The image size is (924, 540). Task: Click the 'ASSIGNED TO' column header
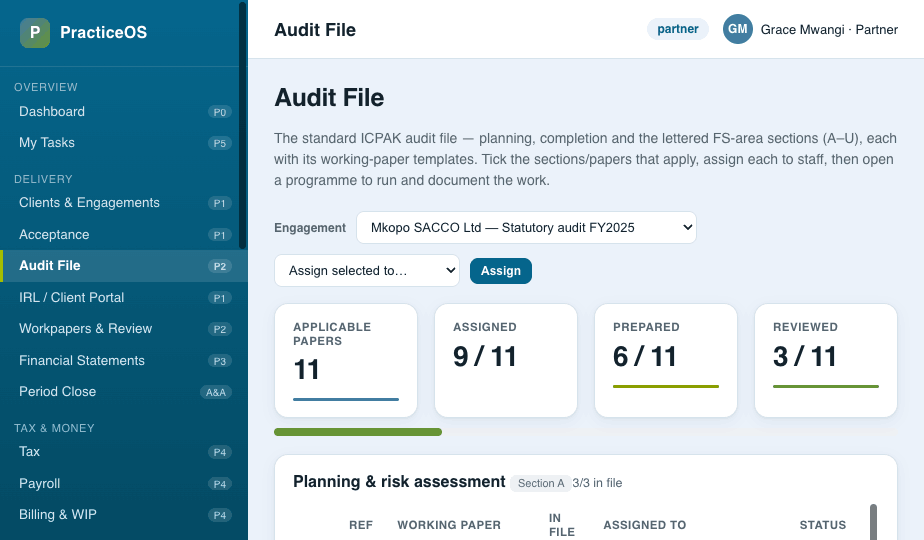(645, 525)
